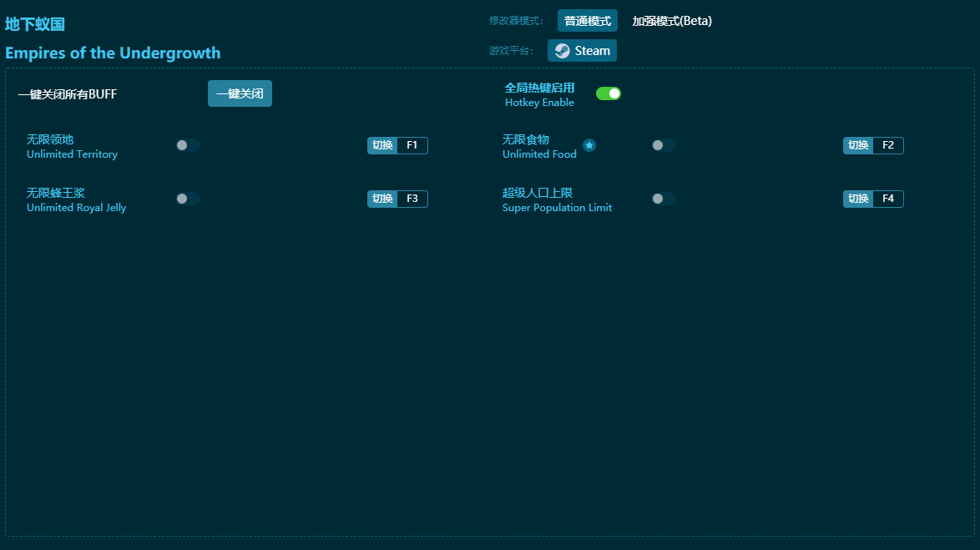Click the 超级人口上限 Super Population Limit label

[x=557, y=199]
